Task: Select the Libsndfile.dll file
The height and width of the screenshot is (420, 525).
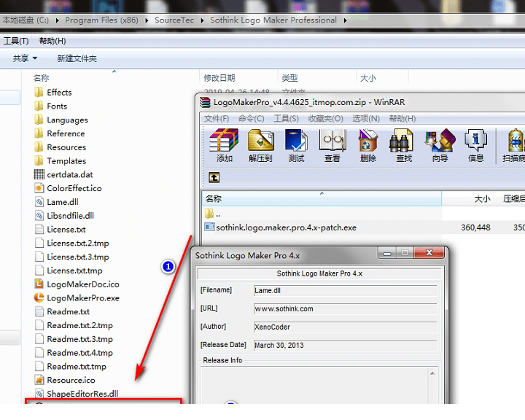Action: [x=64, y=216]
